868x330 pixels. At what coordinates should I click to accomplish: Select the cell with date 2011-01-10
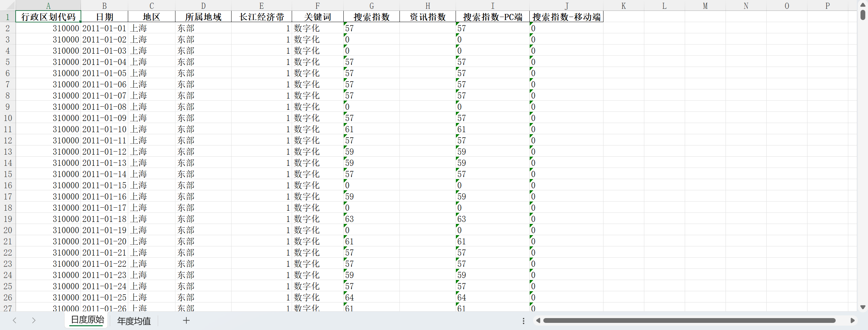click(x=104, y=129)
